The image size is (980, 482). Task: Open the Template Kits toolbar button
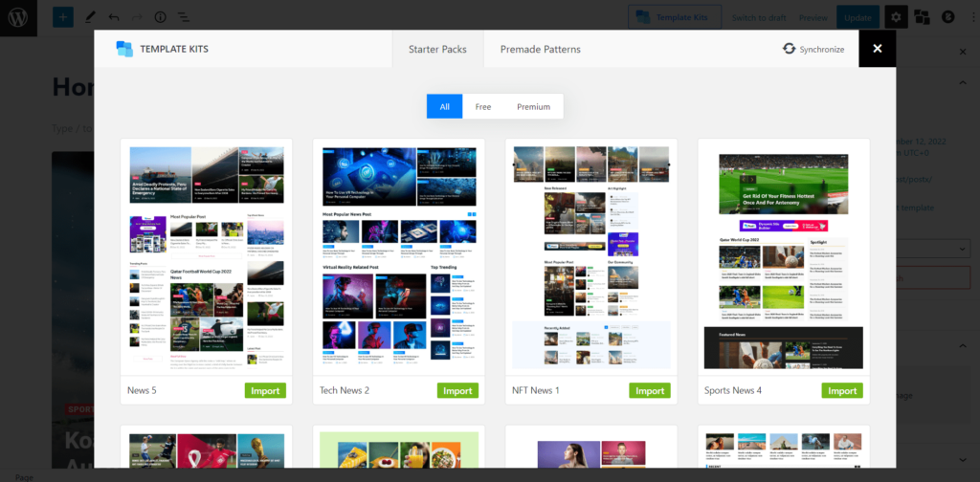(x=675, y=17)
